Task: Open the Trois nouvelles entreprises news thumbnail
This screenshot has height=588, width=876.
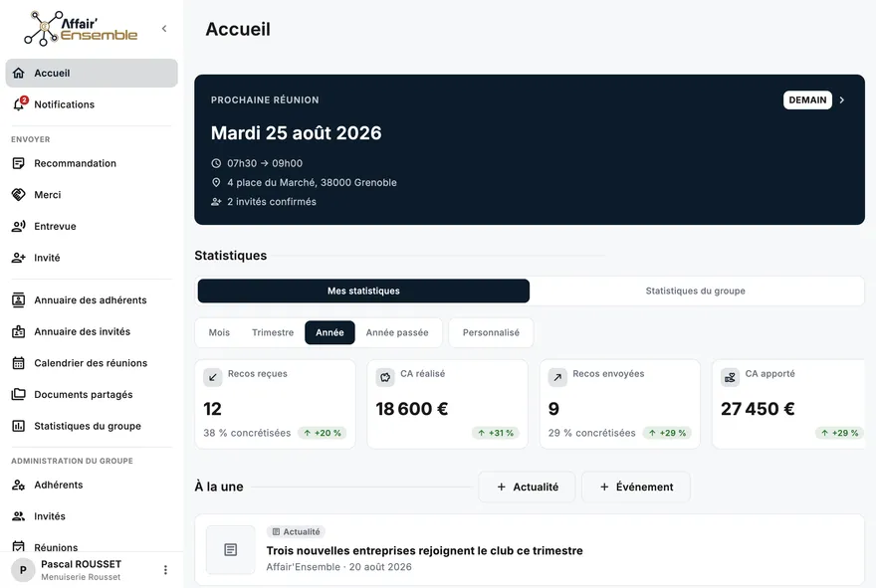Action: (231, 550)
